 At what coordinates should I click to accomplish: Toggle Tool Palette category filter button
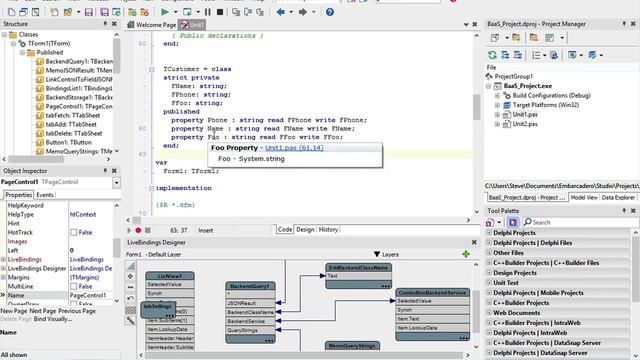pos(513,222)
